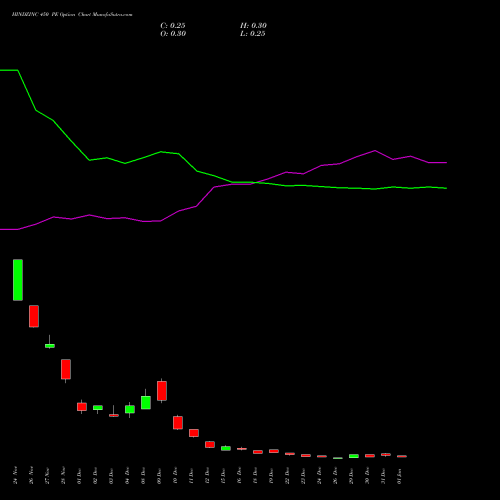The height and width of the screenshot is (500, 500).
Task: Click the 01 Dec date label
Action: (x=79, y=476)
